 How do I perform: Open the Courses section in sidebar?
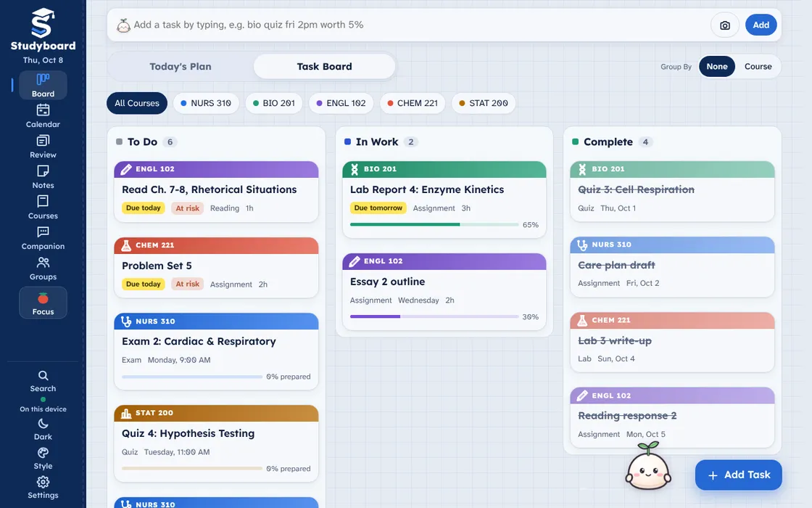(43, 208)
